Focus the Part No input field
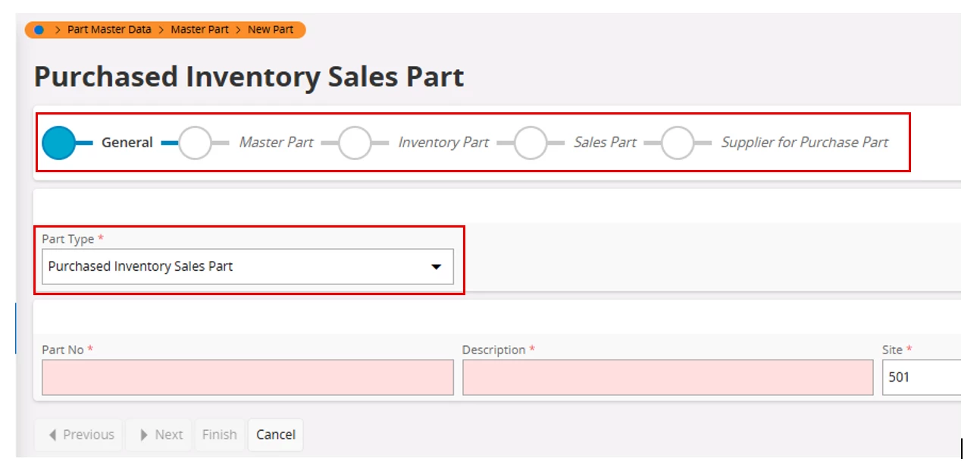This screenshot has height=468, width=980. click(x=248, y=377)
